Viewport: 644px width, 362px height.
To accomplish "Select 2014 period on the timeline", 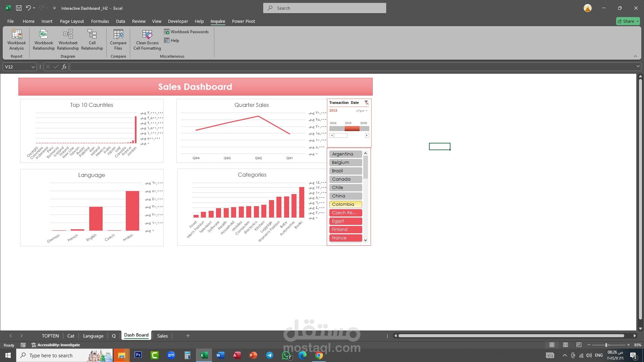I will point(337,129).
